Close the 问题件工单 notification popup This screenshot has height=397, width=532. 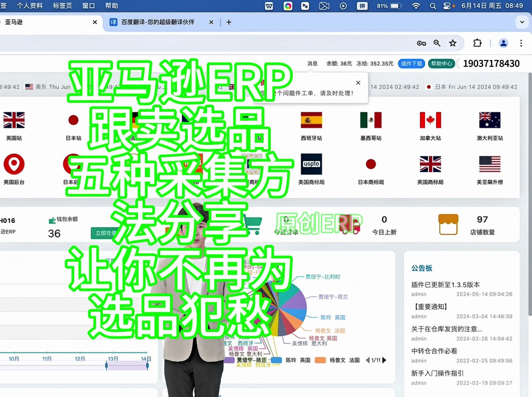click(x=358, y=83)
